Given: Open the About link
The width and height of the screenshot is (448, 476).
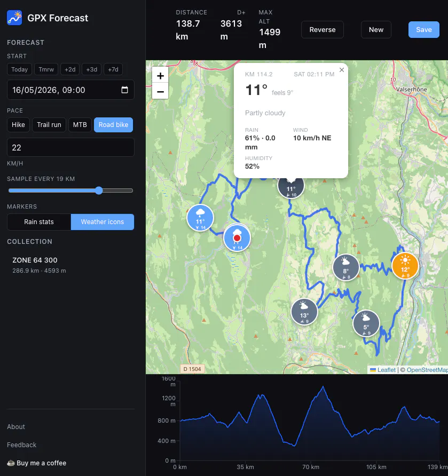Looking at the screenshot, I should coord(16,427).
